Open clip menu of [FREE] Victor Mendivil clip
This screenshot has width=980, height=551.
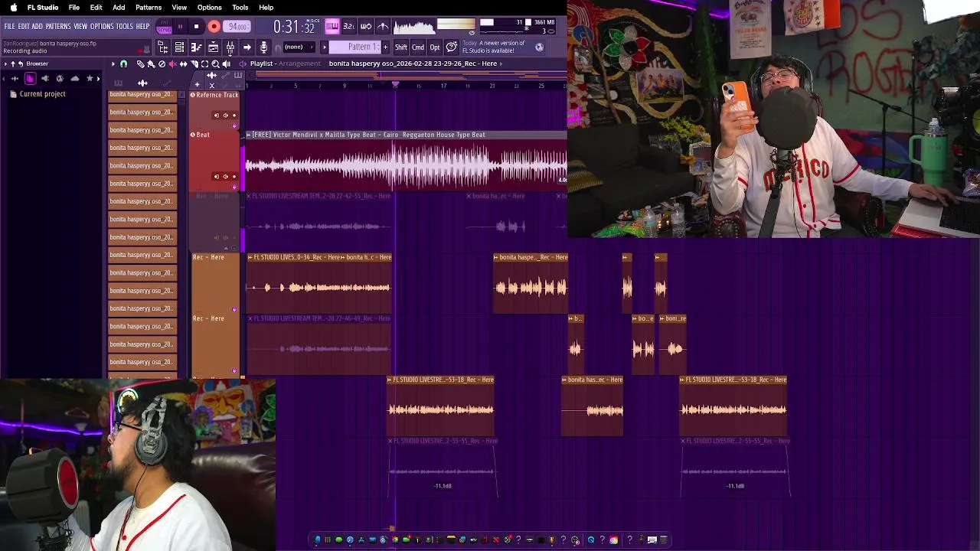coord(248,135)
